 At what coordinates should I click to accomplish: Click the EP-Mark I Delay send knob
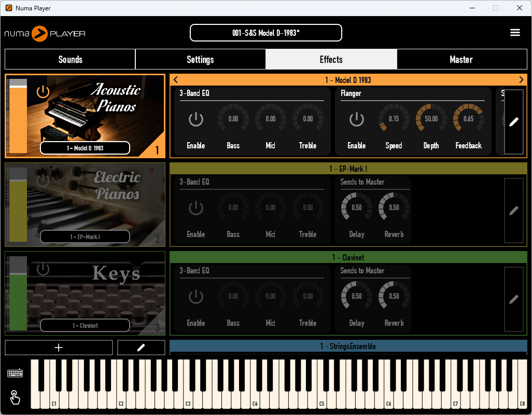tap(357, 207)
